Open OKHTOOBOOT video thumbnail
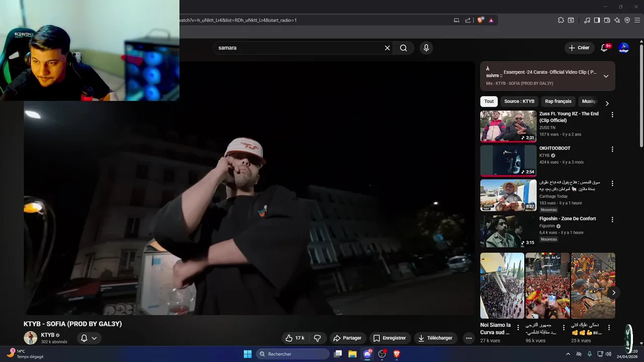The image size is (644, 362). click(x=508, y=160)
